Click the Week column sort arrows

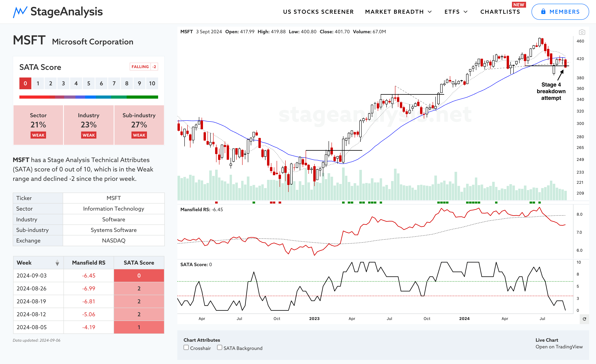pos(57,263)
